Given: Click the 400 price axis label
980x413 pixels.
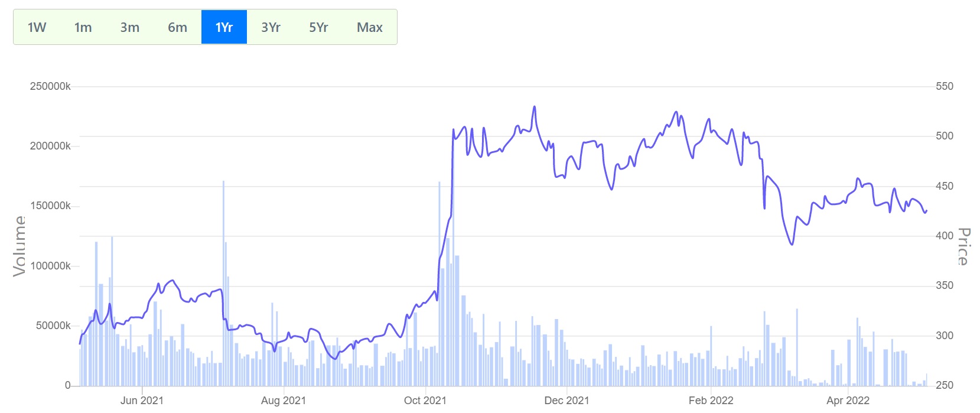Looking at the screenshot, I should click(944, 236).
